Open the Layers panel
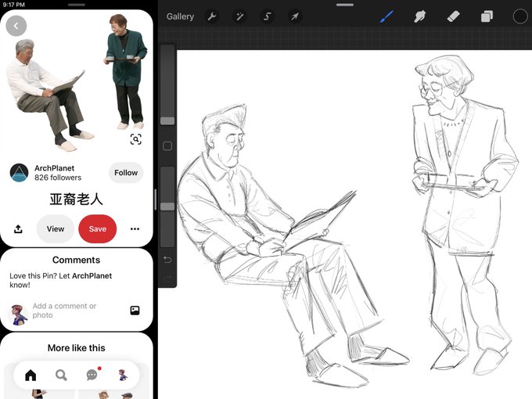The image size is (532, 399). click(487, 16)
